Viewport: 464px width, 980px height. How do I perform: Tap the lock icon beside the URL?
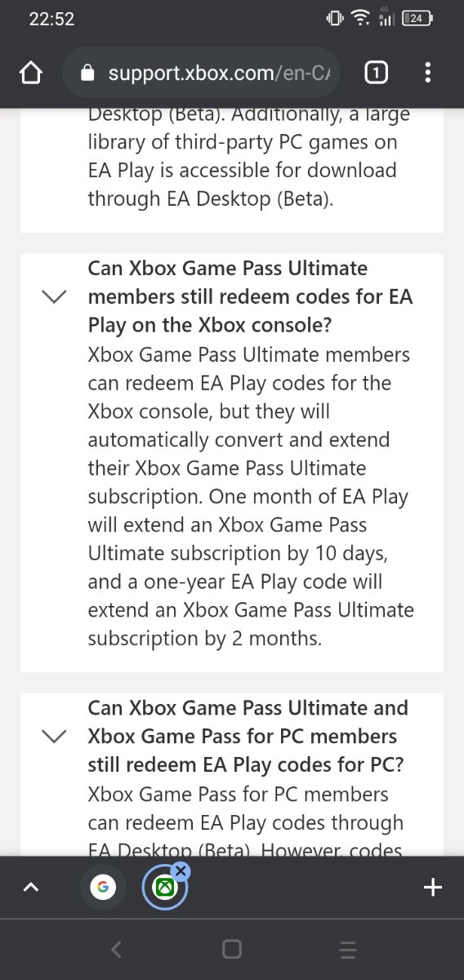pyautogui.click(x=89, y=73)
